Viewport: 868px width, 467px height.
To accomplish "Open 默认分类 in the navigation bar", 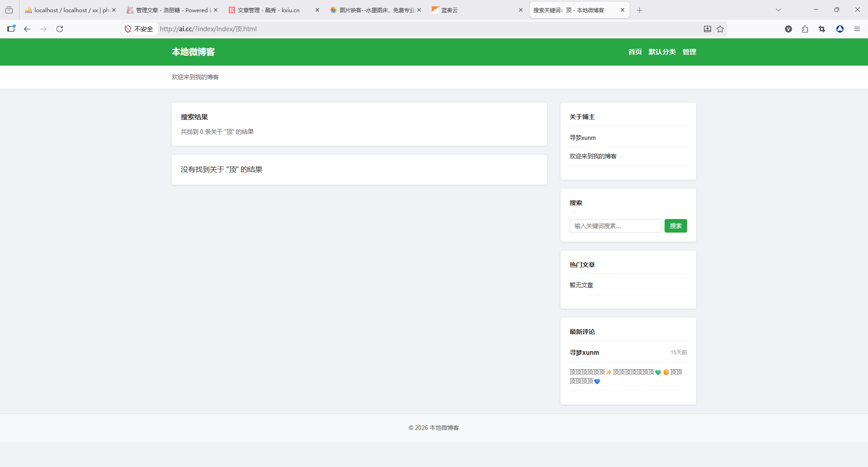I will [x=662, y=52].
